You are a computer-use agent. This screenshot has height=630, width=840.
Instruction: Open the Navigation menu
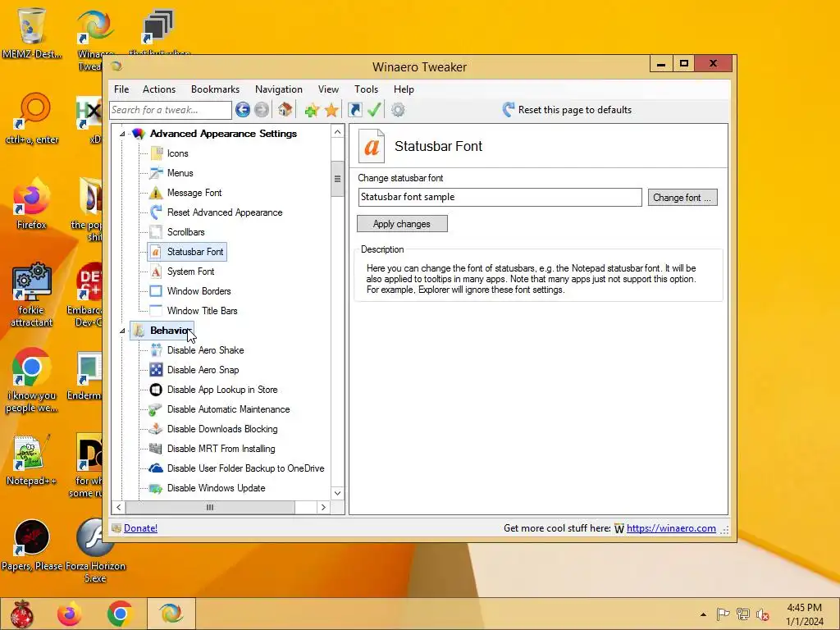point(279,89)
